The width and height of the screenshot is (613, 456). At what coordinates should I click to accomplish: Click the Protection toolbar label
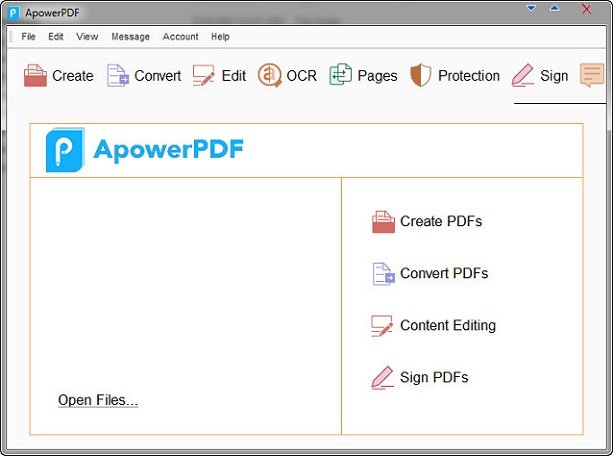[469, 76]
